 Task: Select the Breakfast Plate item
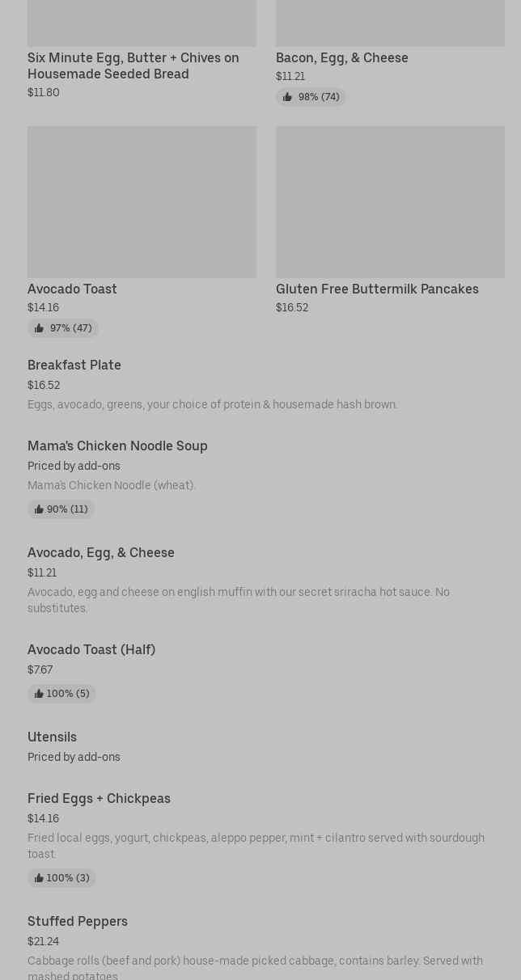click(x=74, y=365)
